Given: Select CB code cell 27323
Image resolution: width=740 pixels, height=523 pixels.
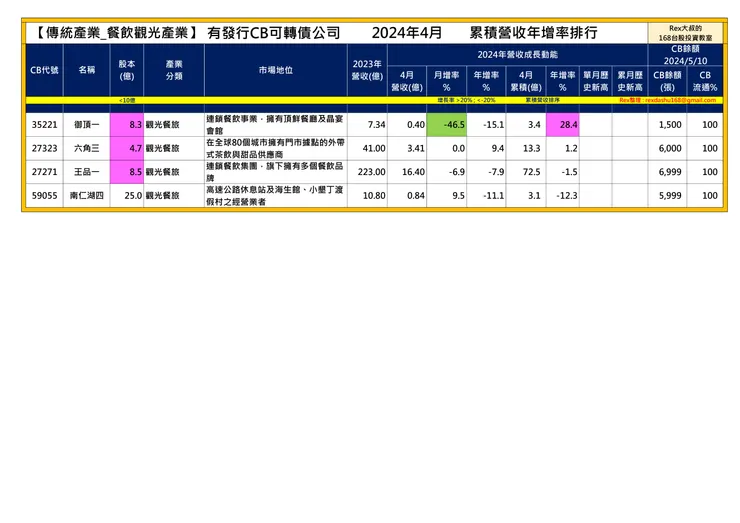Looking at the screenshot, I should pyautogui.click(x=44, y=148).
